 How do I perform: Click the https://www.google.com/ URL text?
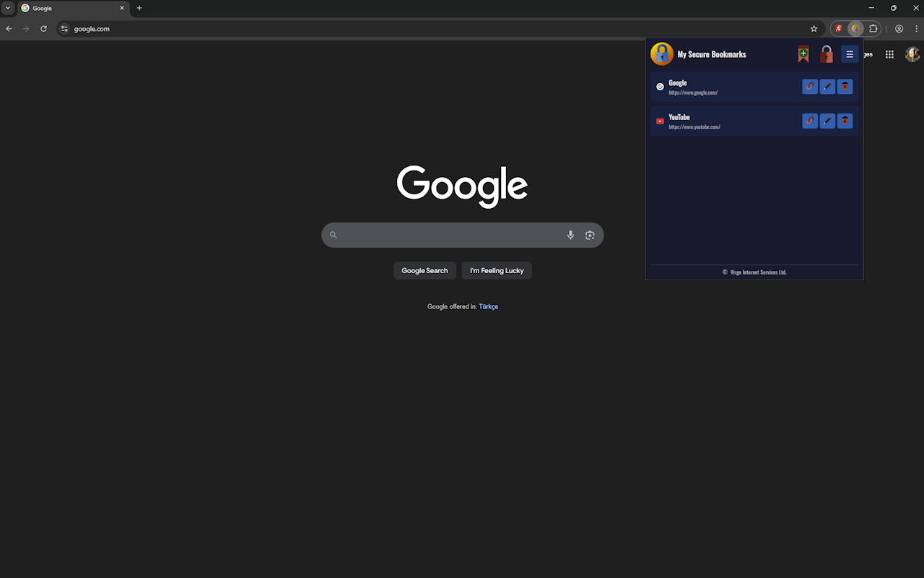coord(693,92)
